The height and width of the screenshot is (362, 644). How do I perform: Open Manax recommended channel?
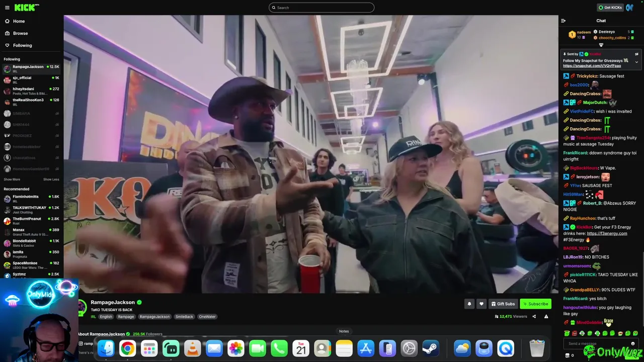click(x=31, y=232)
